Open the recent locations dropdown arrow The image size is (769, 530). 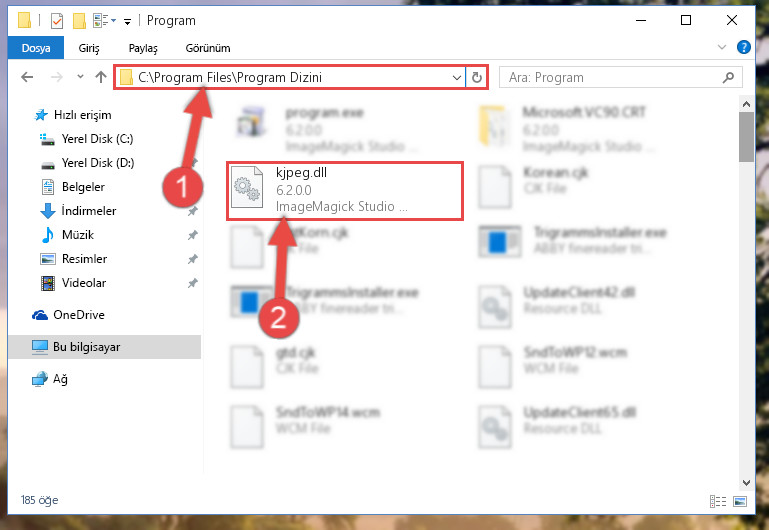coord(80,77)
